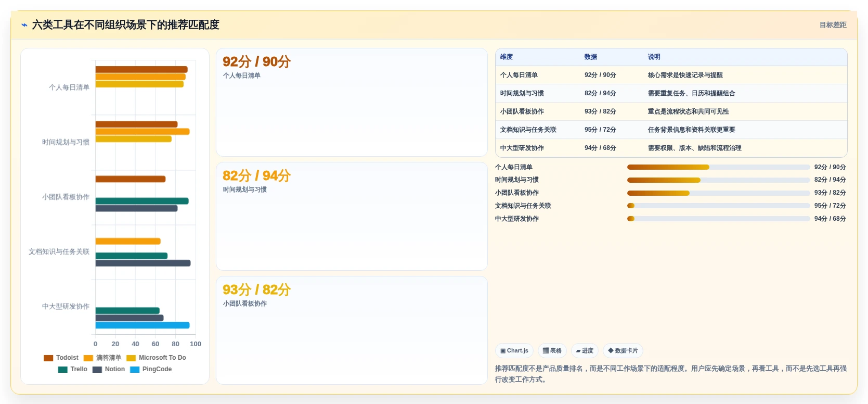Click the x-axis tick label 100

196,344
